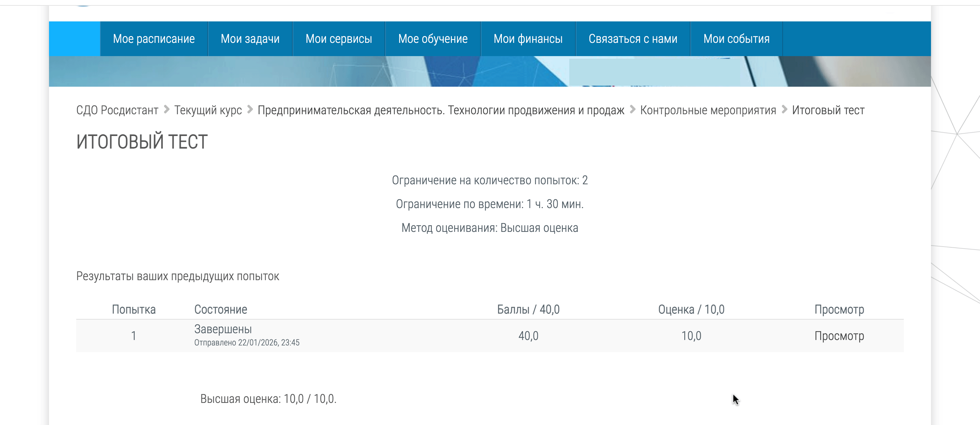980x425 pixels.
Task: Open the Мои финансы page
Action: pyautogui.click(x=528, y=39)
